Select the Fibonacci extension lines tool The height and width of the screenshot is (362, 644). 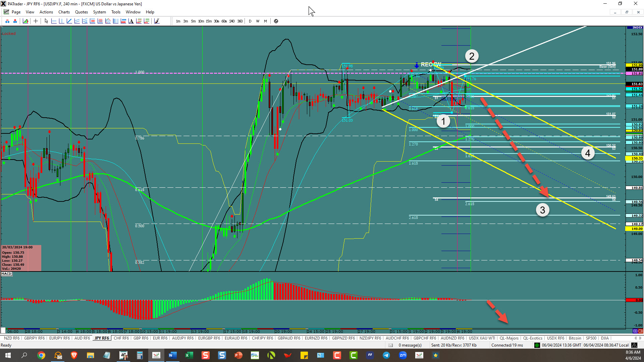pos(100,21)
